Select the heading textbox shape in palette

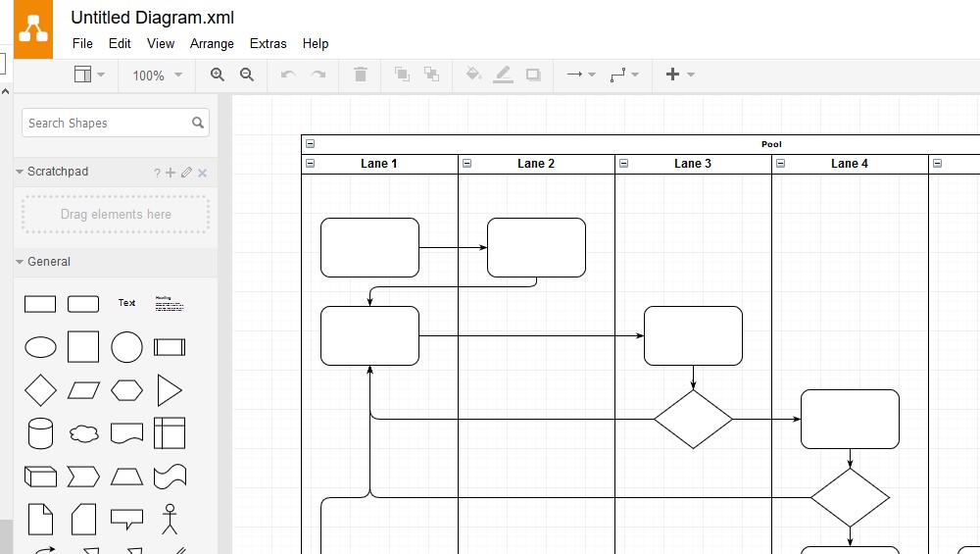click(170, 304)
